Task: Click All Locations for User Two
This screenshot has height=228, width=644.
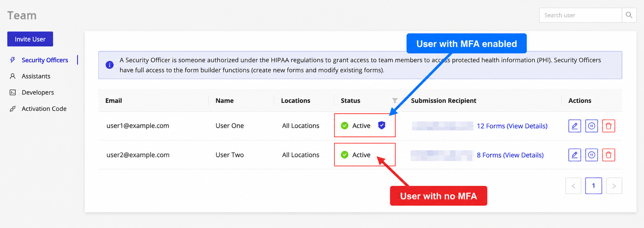Action: click(x=301, y=155)
